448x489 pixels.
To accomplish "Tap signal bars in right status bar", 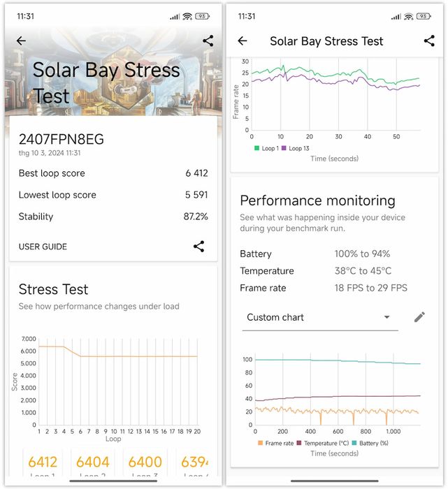I will [x=396, y=17].
